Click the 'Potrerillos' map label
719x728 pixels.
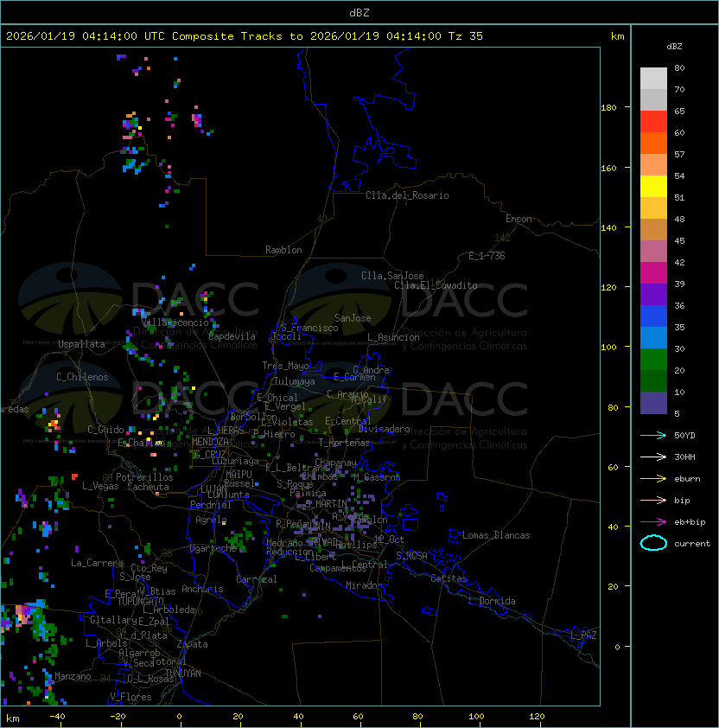pos(144,477)
